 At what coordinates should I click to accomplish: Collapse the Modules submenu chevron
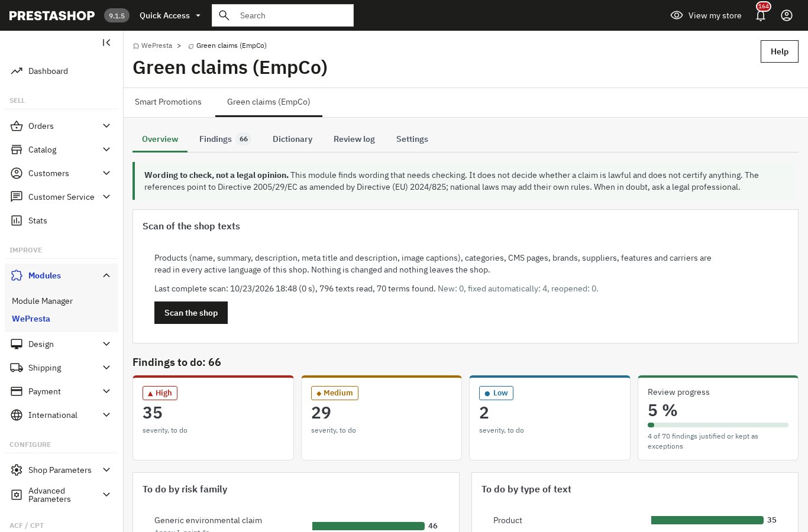106,275
